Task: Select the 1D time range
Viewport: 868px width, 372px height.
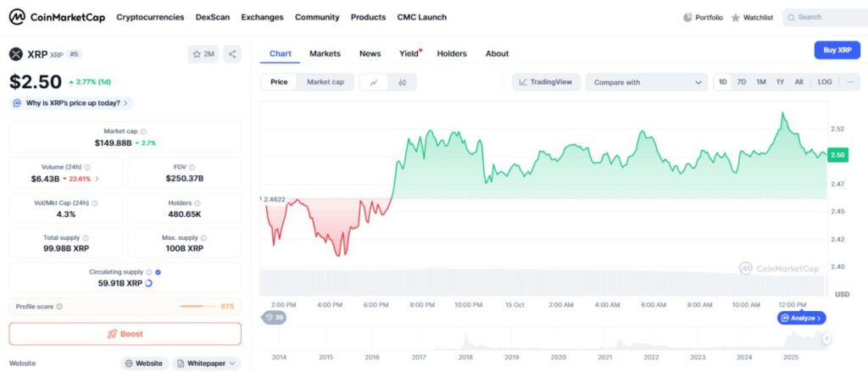Action: (723, 82)
